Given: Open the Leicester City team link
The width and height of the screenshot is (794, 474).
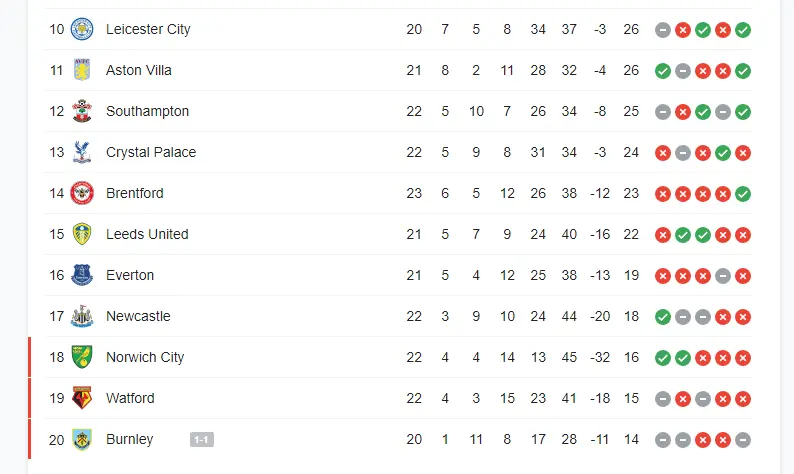Looking at the screenshot, I should pos(148,29).
